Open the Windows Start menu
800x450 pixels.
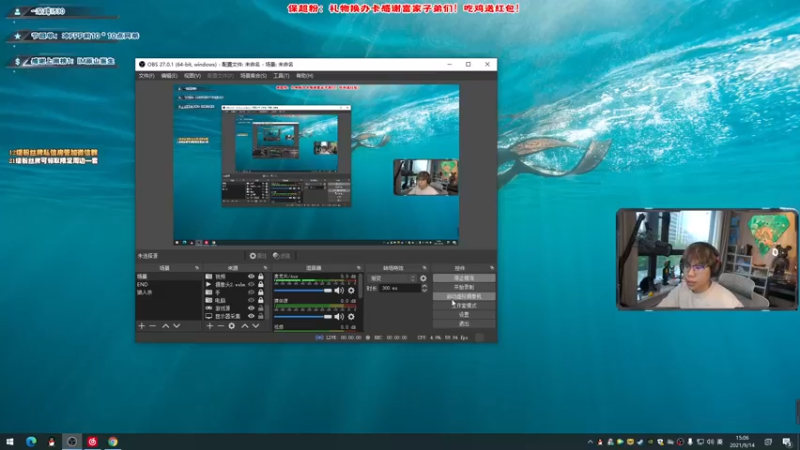click(10, 442)
